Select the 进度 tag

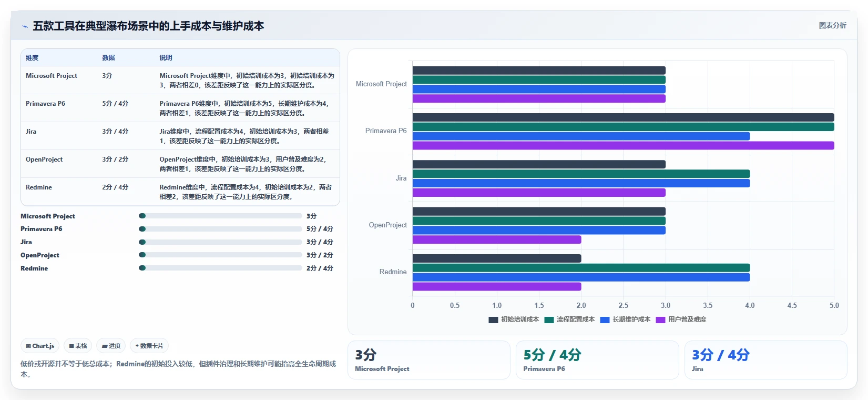pyautogui.click(x=111, y=346)
